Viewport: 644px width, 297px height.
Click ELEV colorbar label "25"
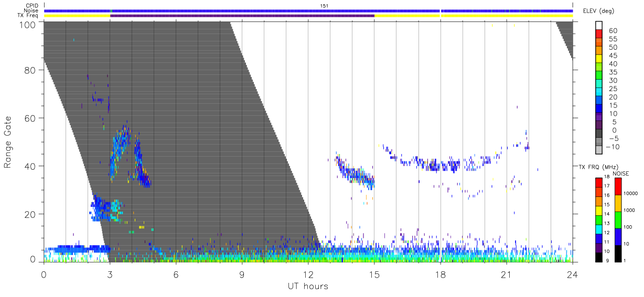[613, 89]
